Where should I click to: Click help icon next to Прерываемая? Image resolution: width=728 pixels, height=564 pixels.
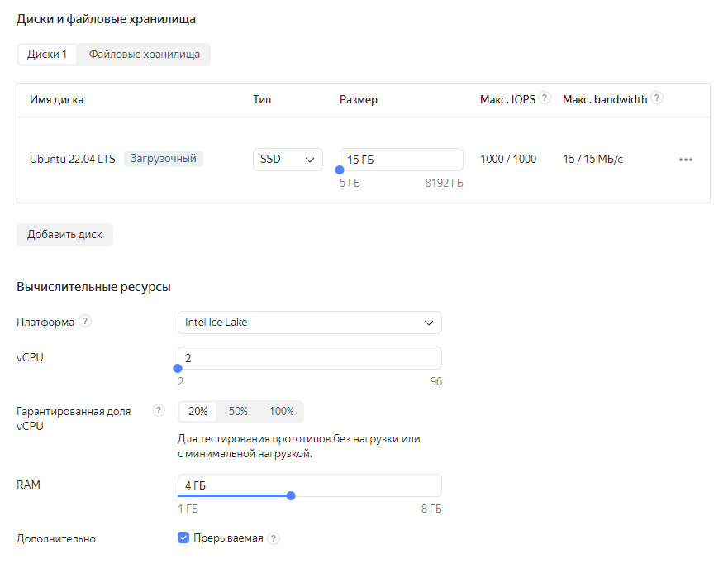274,538
